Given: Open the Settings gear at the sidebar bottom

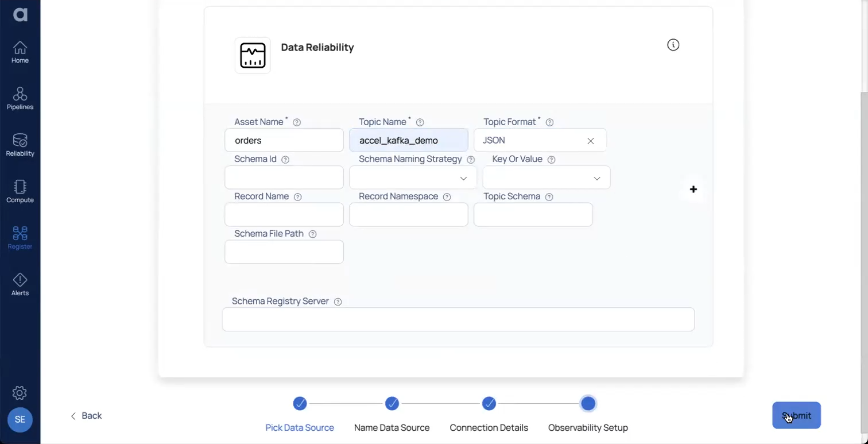Looking at the screenshot, I should coord(20,393).
